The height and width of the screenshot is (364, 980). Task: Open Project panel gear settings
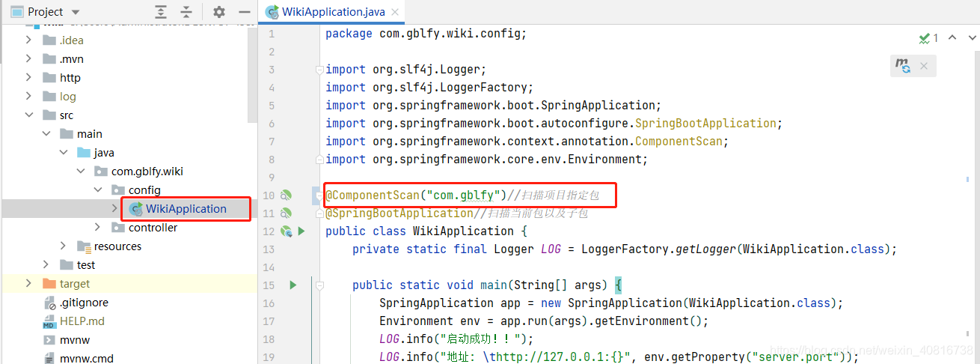218,12
